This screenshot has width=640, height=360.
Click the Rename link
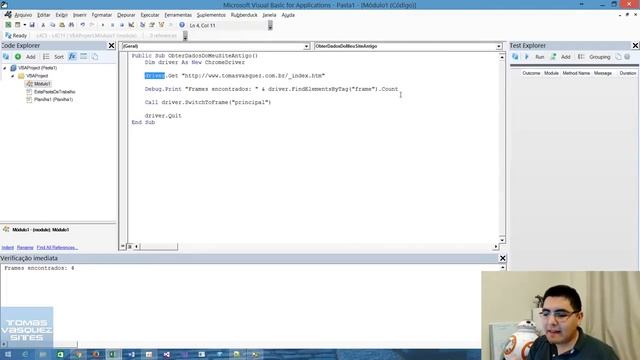click(x=25, y=248)
